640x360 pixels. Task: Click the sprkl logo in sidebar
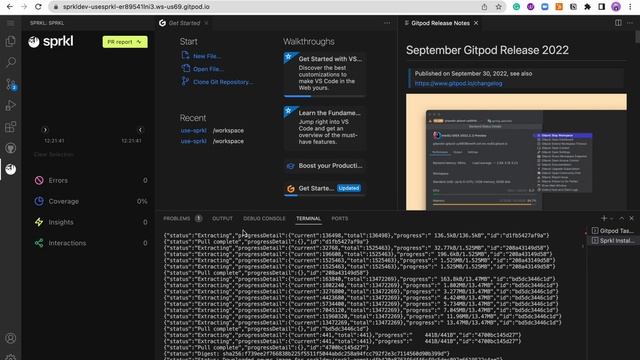click(51, 41)
